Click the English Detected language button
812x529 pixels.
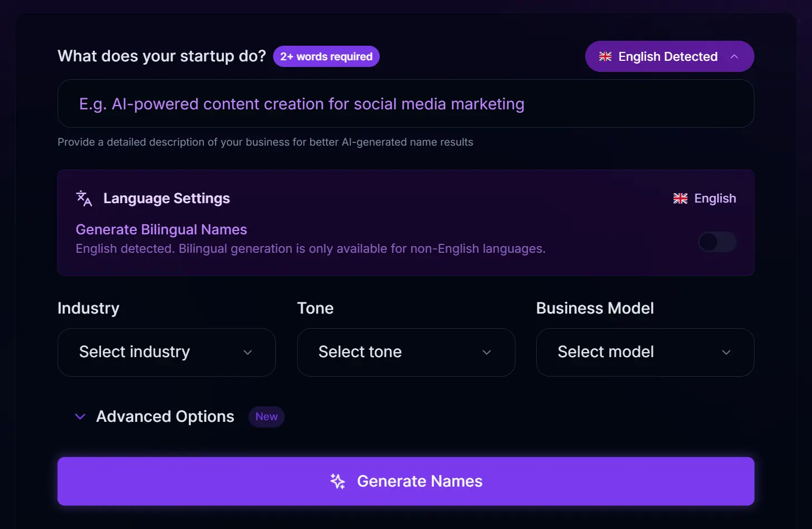[x=668, y=56]
